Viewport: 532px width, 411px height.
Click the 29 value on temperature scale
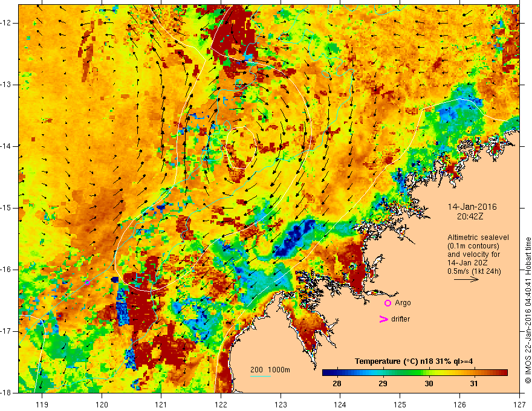(x=383, y=384)
